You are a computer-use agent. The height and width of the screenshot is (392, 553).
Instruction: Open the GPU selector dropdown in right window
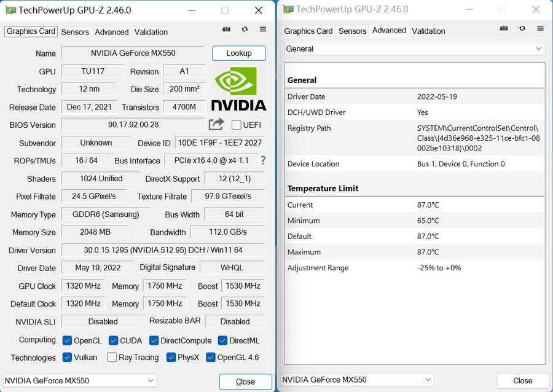coord(358,380)
